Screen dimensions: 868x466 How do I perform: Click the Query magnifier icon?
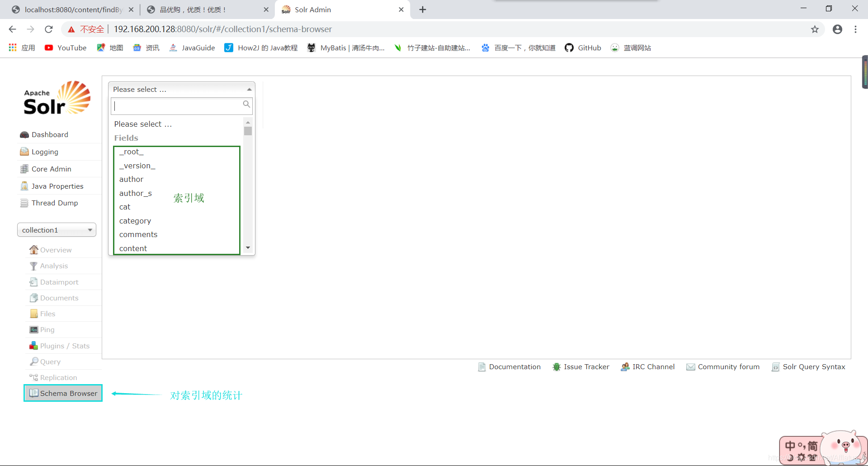pyautogui.click(x=34, y=361)
